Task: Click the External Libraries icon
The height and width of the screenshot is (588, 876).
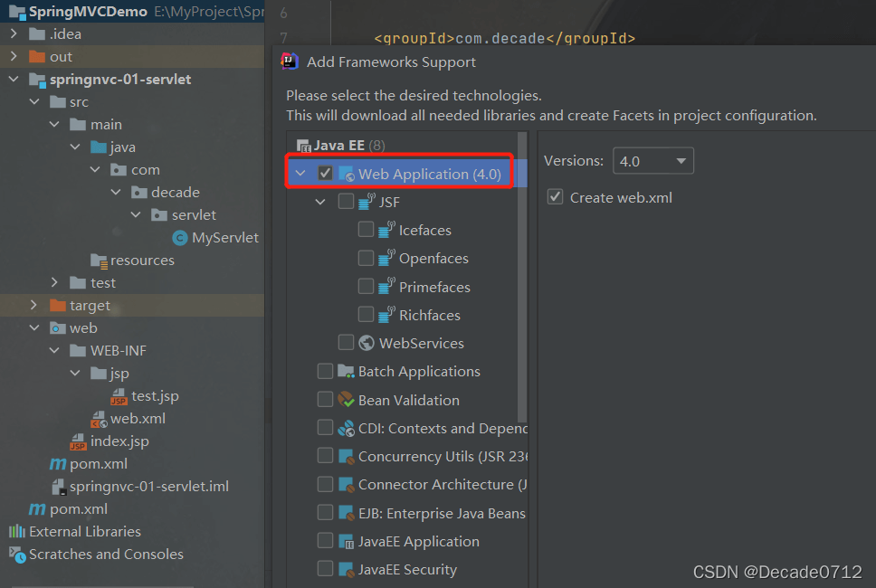Action: click(17, 532)
